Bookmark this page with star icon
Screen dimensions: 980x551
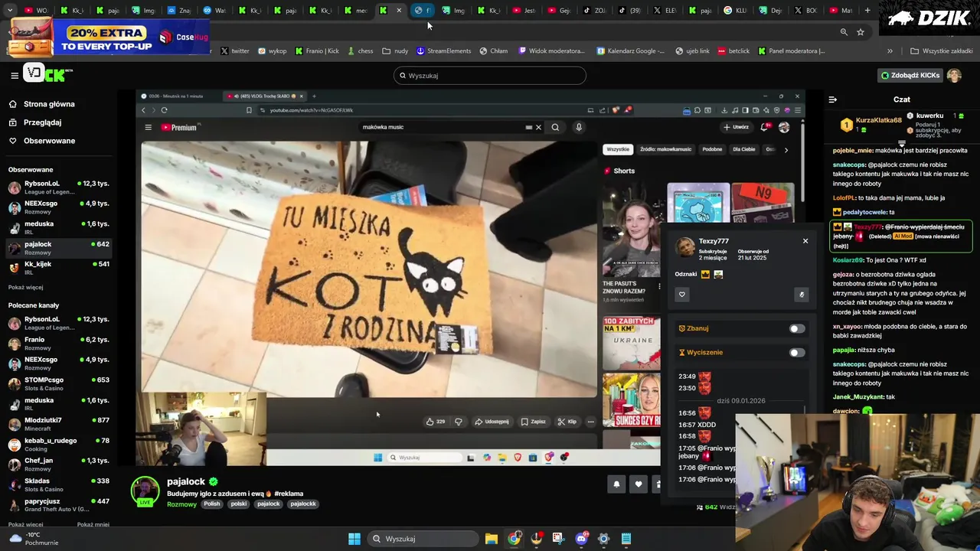pos(861,32)
